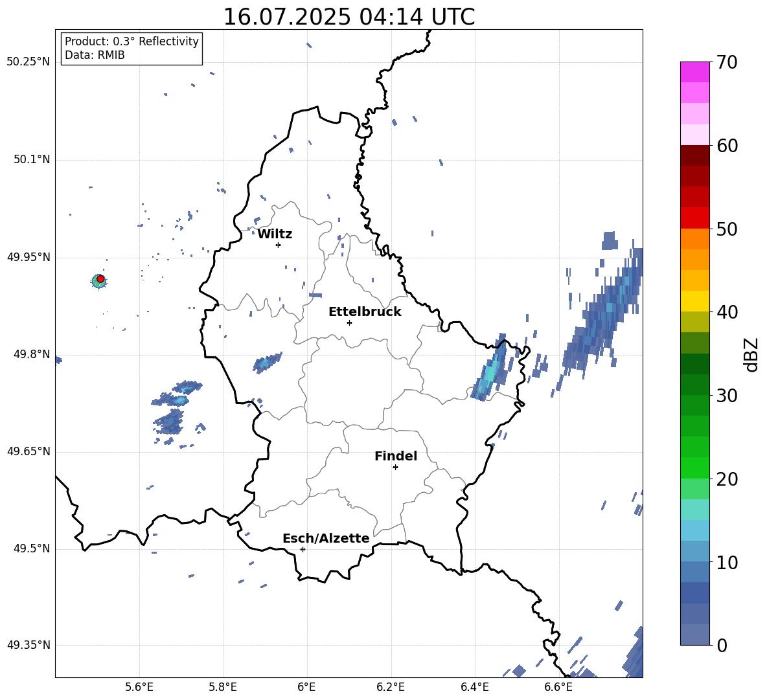Click the Wiltz city label

275,234
